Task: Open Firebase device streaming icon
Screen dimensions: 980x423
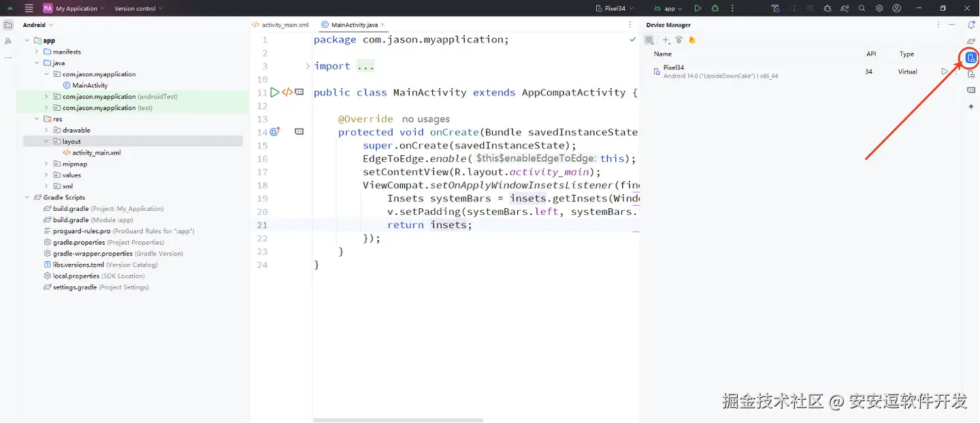Action: 692,40
